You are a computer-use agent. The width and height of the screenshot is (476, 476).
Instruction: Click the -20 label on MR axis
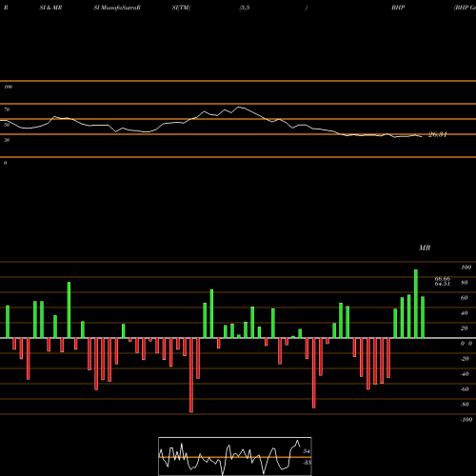pos(465,359)
